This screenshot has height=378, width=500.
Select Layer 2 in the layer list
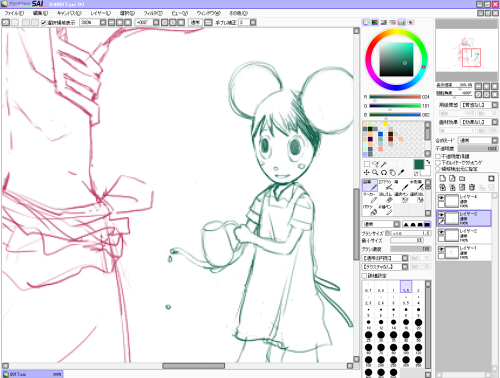464,235
